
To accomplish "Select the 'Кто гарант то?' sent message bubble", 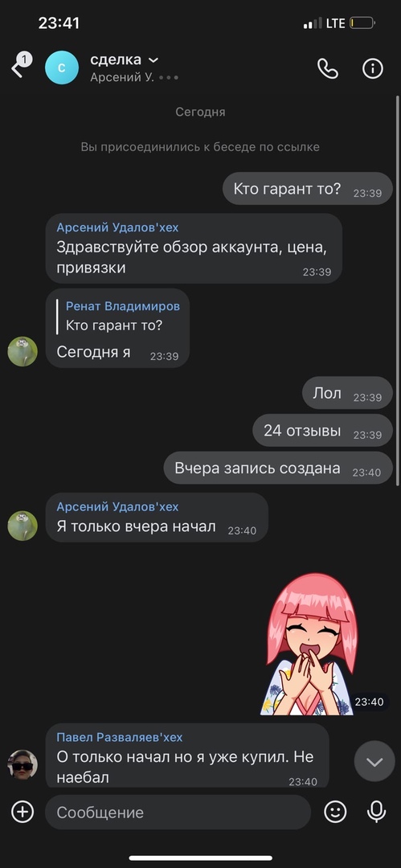I will (308, 189).
